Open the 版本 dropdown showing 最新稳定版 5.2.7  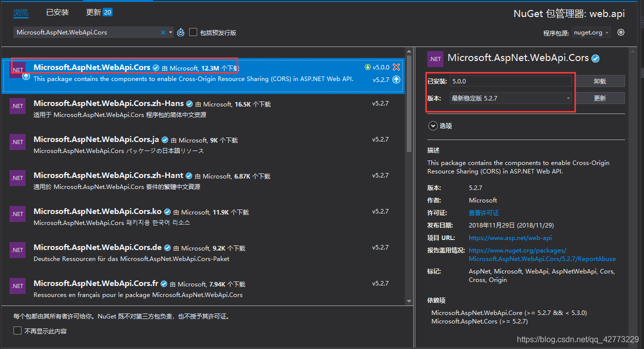510,98
